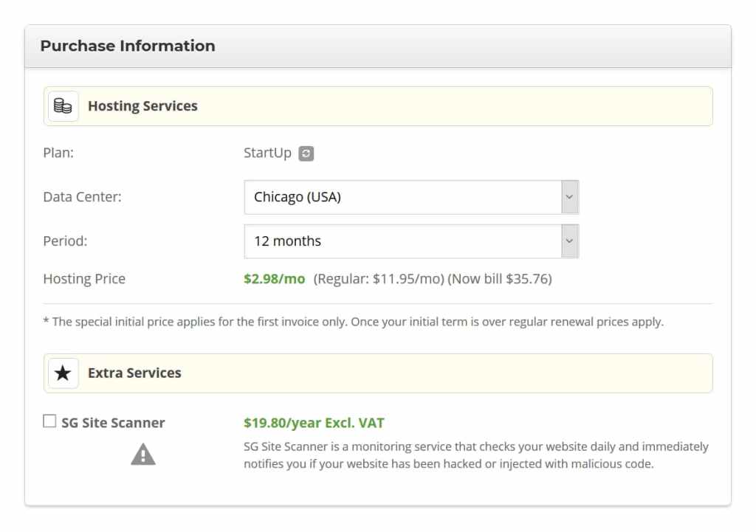756x532 pixels.
Task: Click the arrow on the Data Center select
Action: pos(568,198)
